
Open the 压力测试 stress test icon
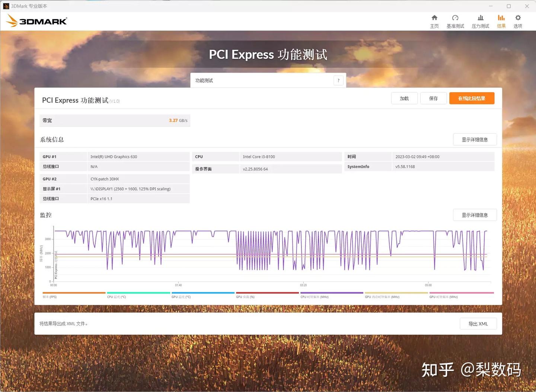pos(480,20)
